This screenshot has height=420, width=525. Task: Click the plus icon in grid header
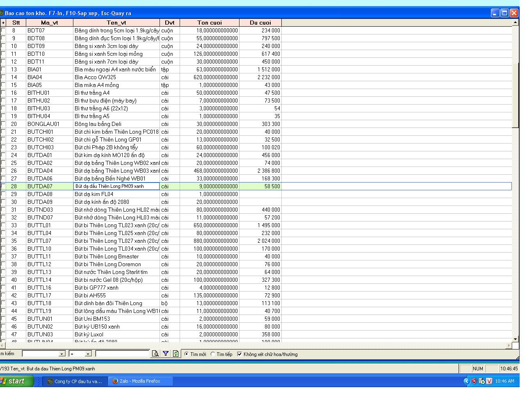[x=3, y=23]
